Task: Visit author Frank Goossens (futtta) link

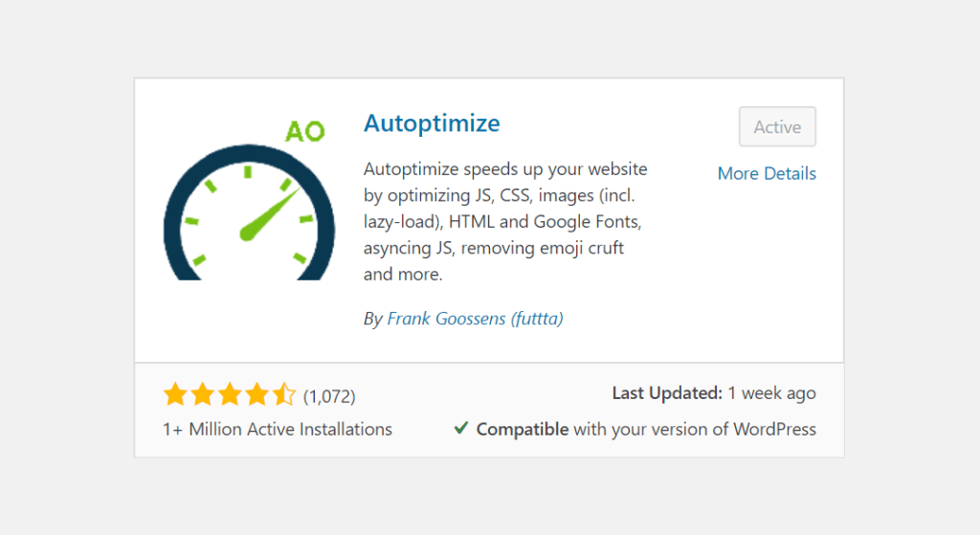Action: pos(475,319)
